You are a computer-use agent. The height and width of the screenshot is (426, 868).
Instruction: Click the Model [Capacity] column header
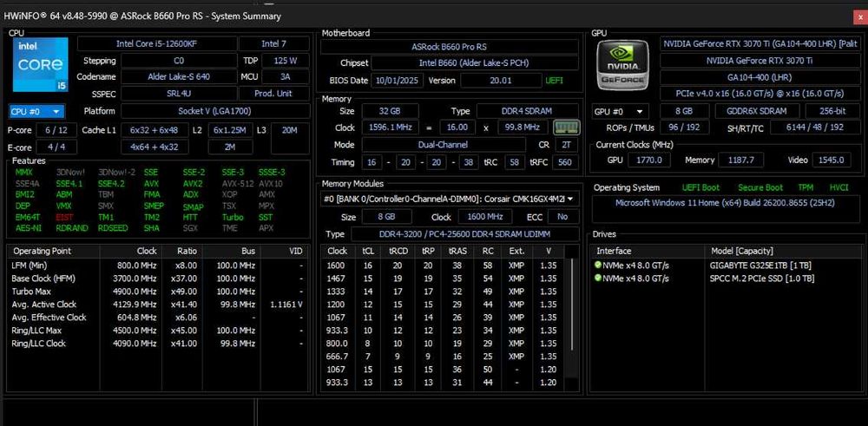pyautogui.click(x=782, y=251)
